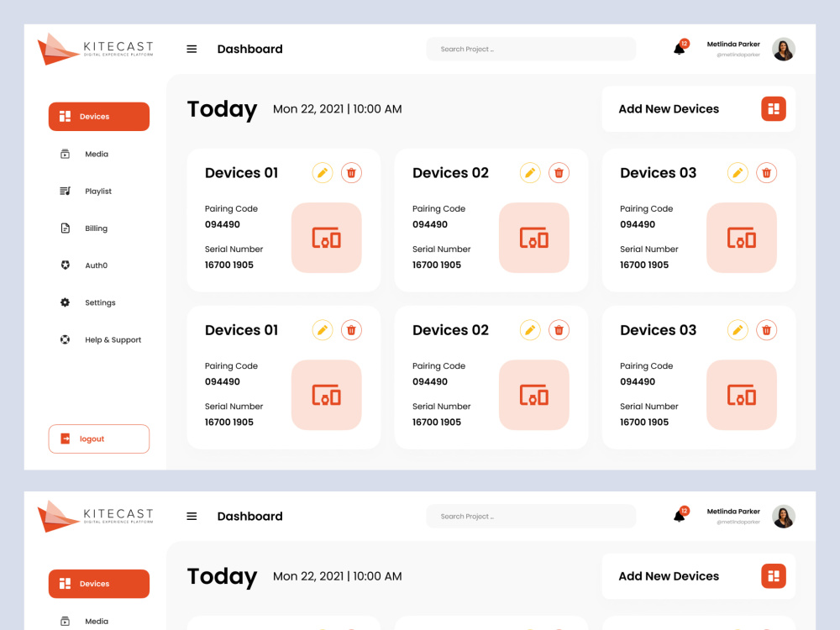Click Metlinda Parker name in bottom dashboard
Screen dimensions: 840x630
(x=733, y=511)
